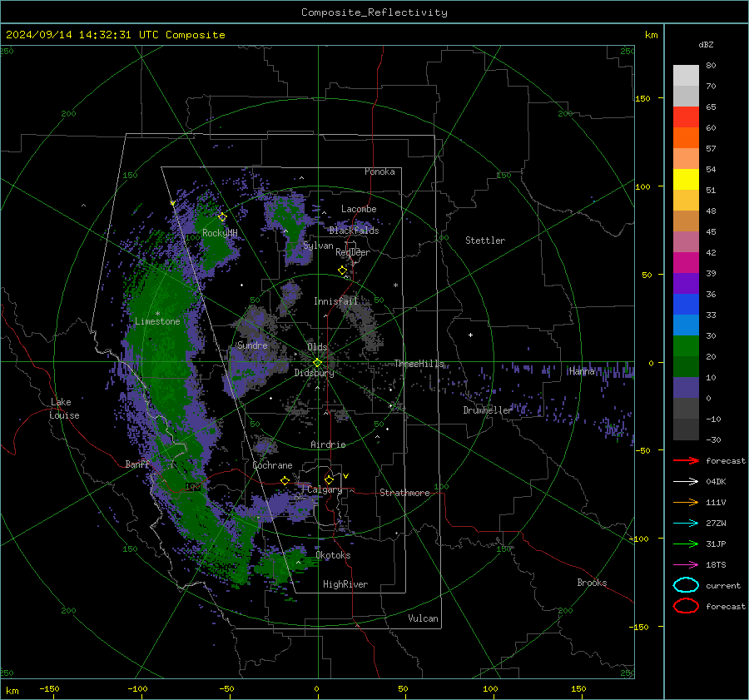
Task: Click the Airdrie label
Action: coord(328,444)
